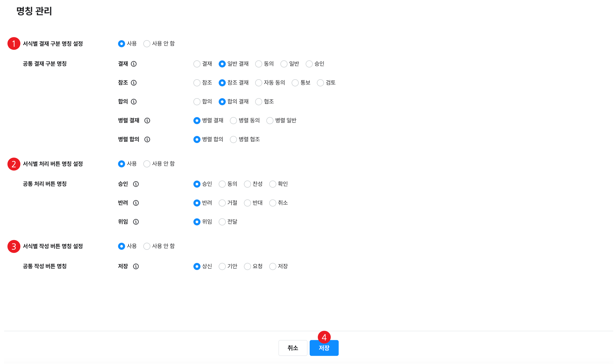The image size is (614, 364).
Task: Click info icon next to 결재 label
Action: (x=134, y=64)
